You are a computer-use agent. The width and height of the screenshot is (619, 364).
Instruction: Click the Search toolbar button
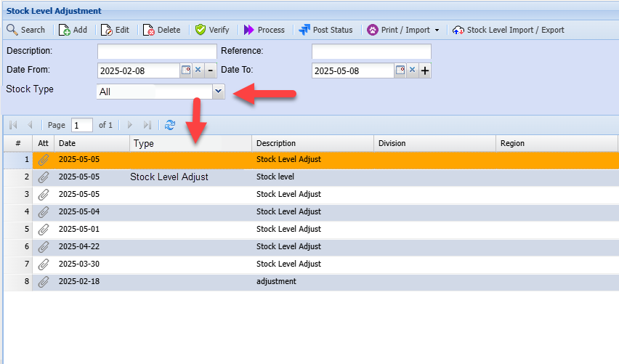click(x=26, y=30)
